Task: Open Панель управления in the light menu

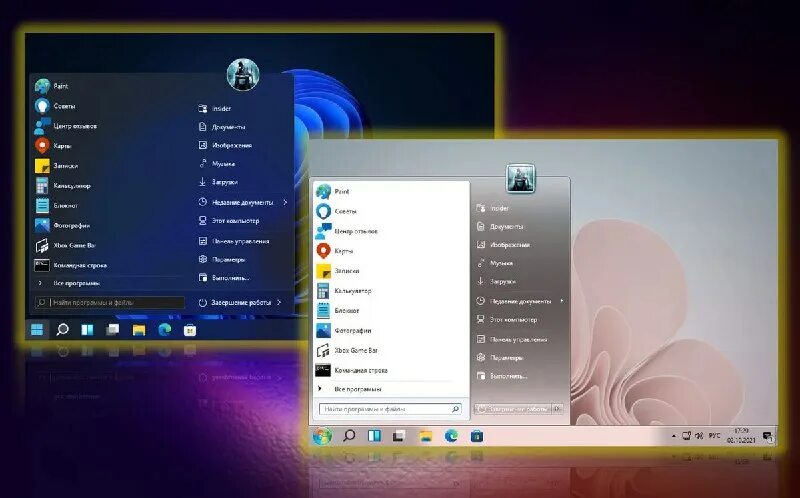Action: [512, 340]
